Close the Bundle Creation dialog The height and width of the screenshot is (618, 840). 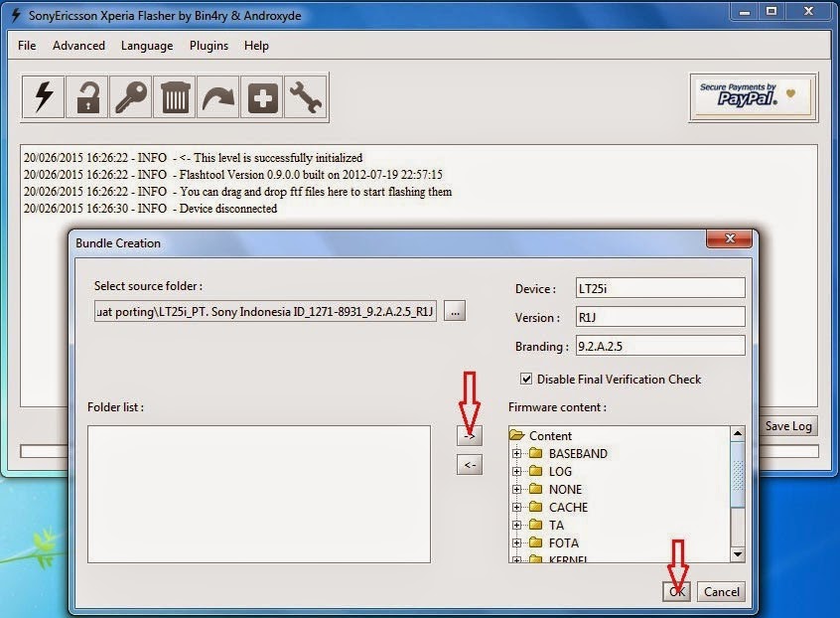click(729, 238)
